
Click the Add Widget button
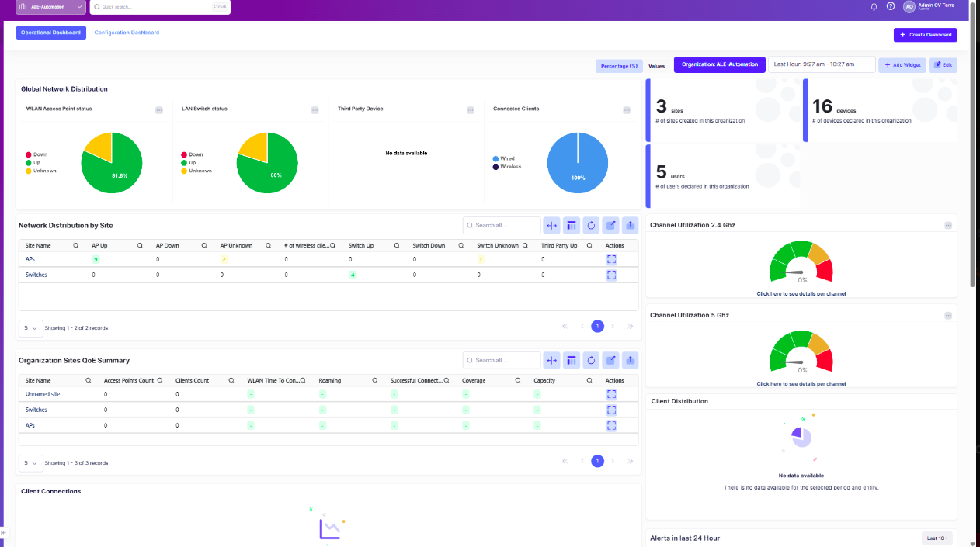coord(902,65)
